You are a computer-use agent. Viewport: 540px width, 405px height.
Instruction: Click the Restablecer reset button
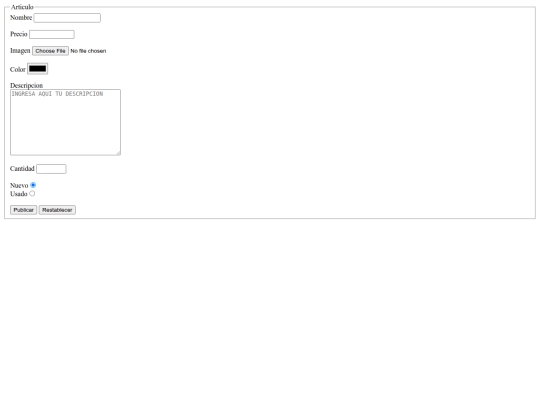click(57, 210)
